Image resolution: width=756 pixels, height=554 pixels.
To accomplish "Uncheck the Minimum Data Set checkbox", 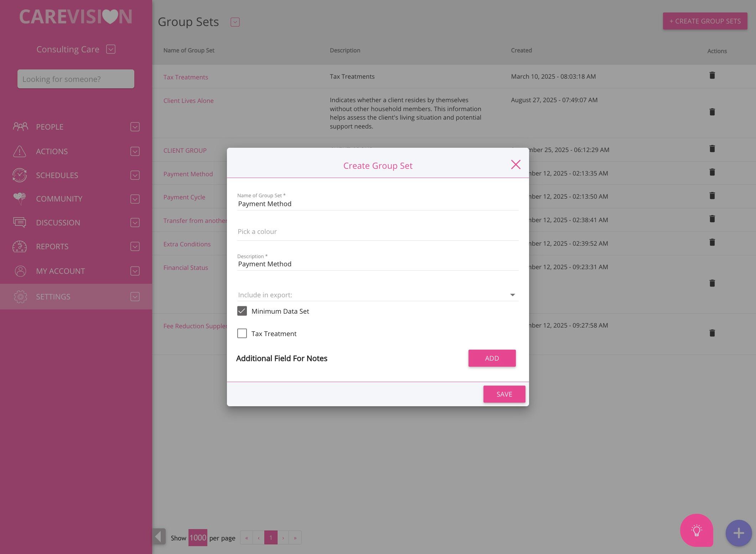I will tap(242, 311).
